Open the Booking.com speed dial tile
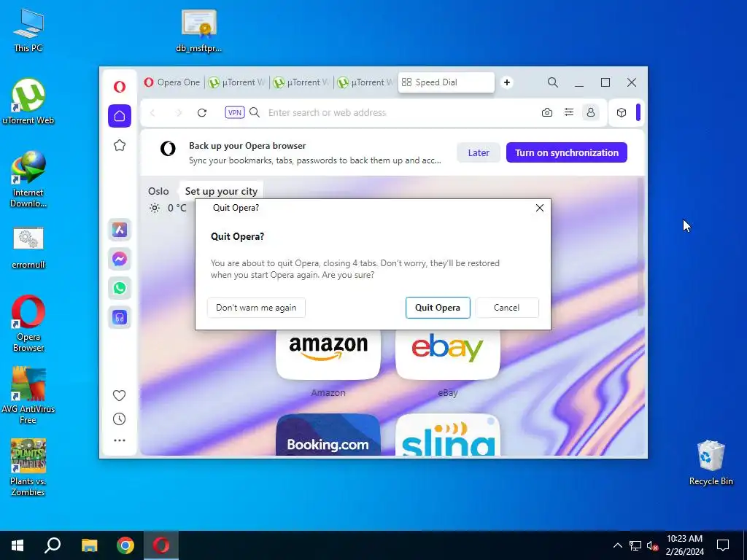This screenshot has height=560, width=747. coord(328,435)
